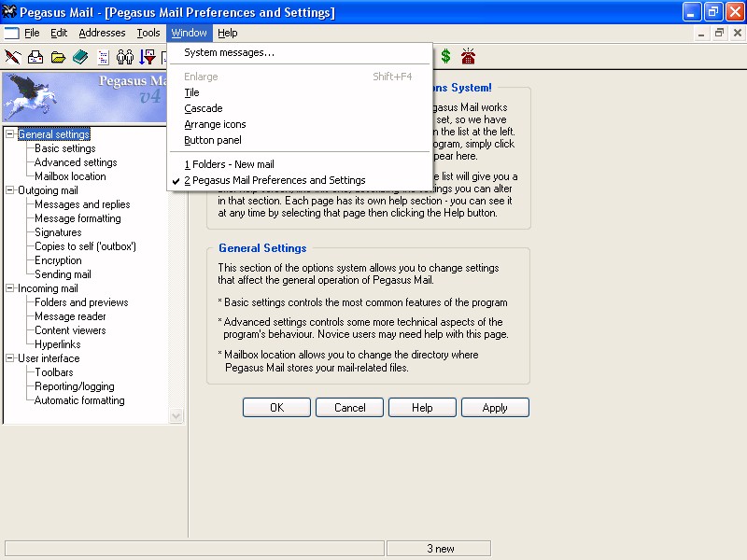The height and width of the screenshot is (560, 747).
Task: Select Basic settings tree item
Action: pos(65,148)
